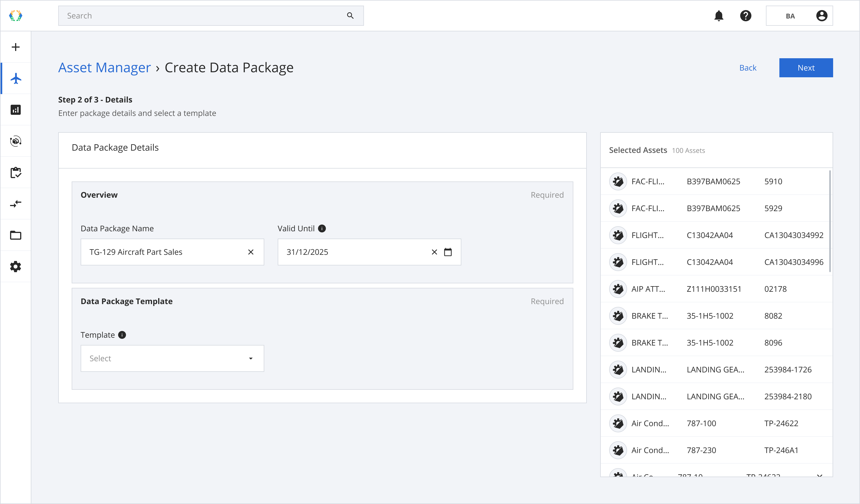Open the airplane Asset Manager sidebar icon

16,78
